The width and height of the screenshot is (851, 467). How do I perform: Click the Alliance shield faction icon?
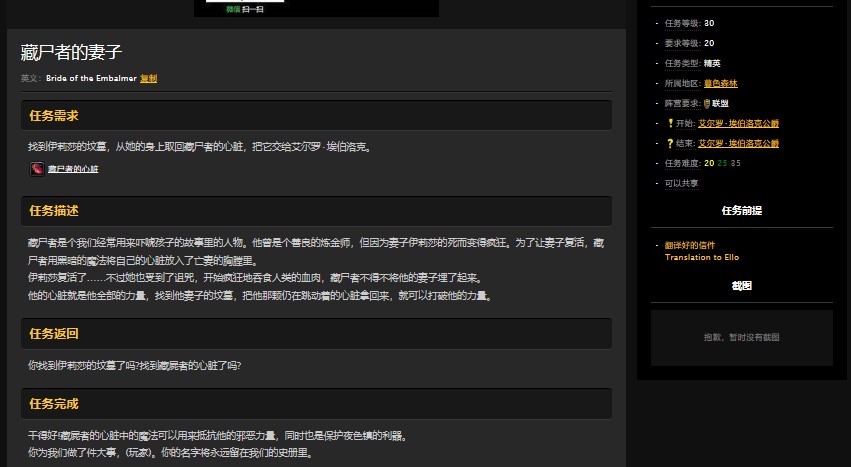tap(707, 103)
